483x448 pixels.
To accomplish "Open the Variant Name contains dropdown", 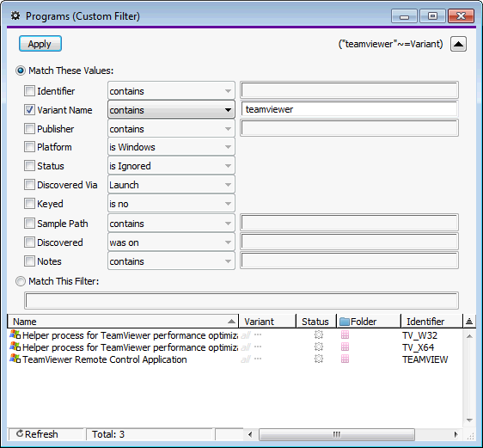I will [x=171, y=110].
